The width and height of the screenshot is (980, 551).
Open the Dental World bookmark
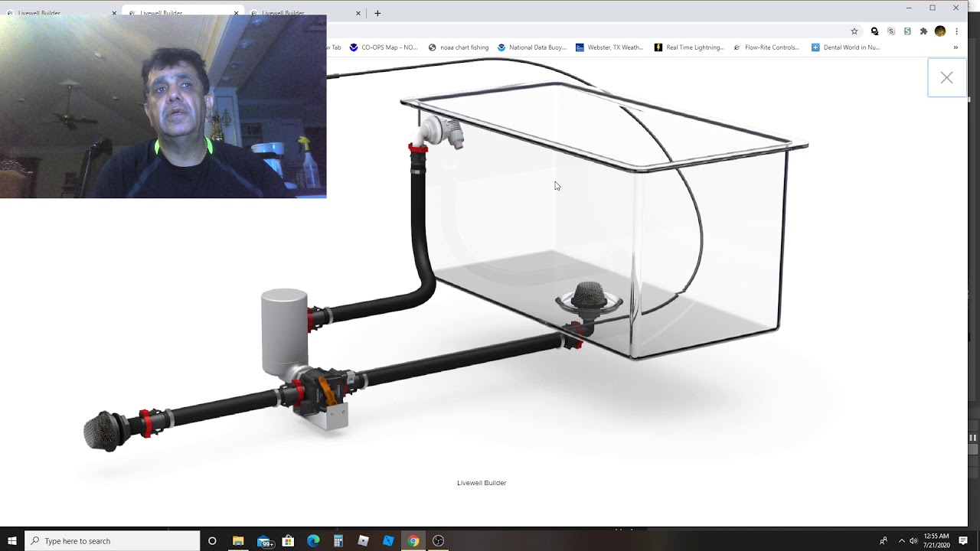click(x=846, y=47)
